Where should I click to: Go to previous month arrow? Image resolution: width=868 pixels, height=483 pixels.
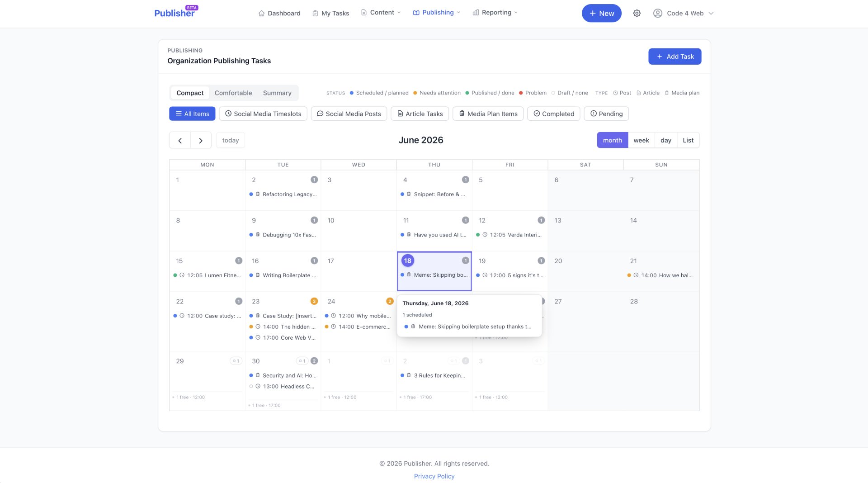click(180, 140)
